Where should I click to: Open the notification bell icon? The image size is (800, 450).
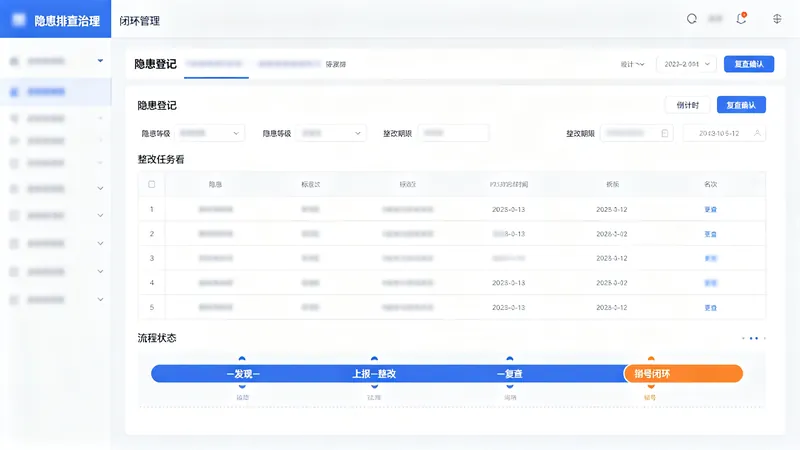(x=741, y=18)
